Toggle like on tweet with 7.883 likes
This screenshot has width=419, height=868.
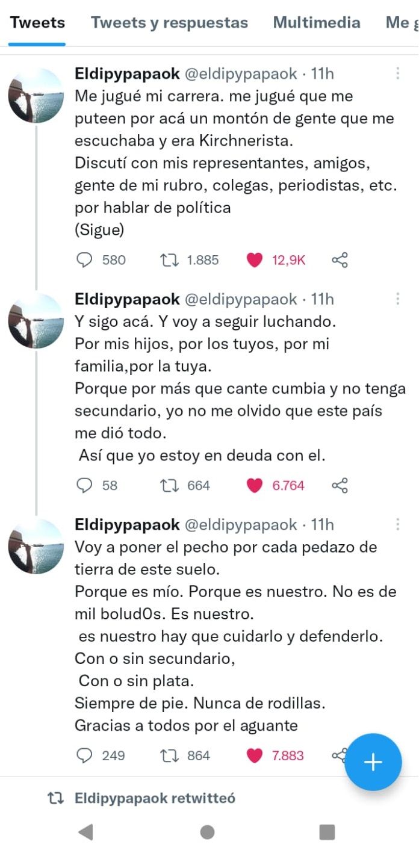click(x=255, y=755)
